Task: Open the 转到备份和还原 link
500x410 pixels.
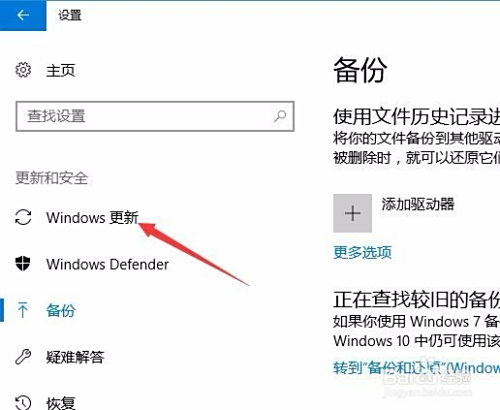Action: coord(417,368)
